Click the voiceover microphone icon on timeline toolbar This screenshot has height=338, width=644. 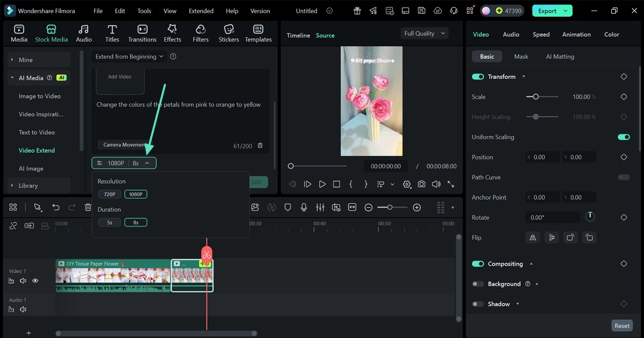coord(304,207)
